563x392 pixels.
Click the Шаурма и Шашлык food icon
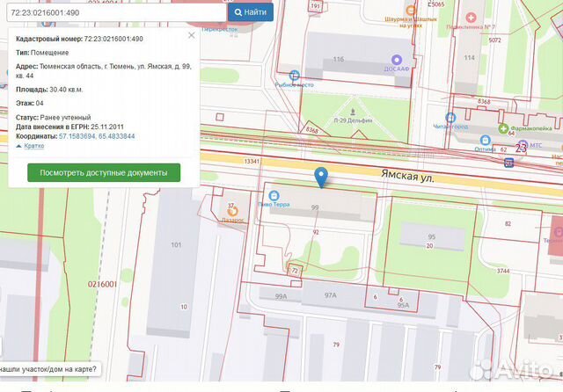tap(411, 10)
